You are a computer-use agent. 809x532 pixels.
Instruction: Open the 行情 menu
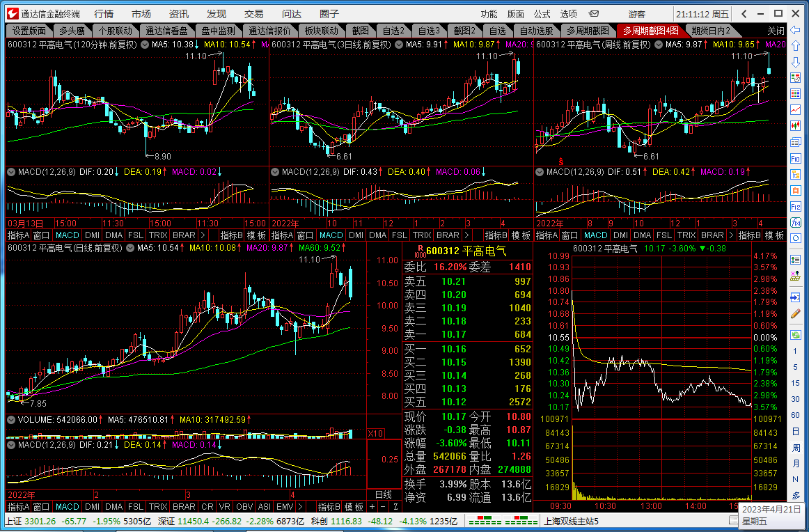point(104,14)
